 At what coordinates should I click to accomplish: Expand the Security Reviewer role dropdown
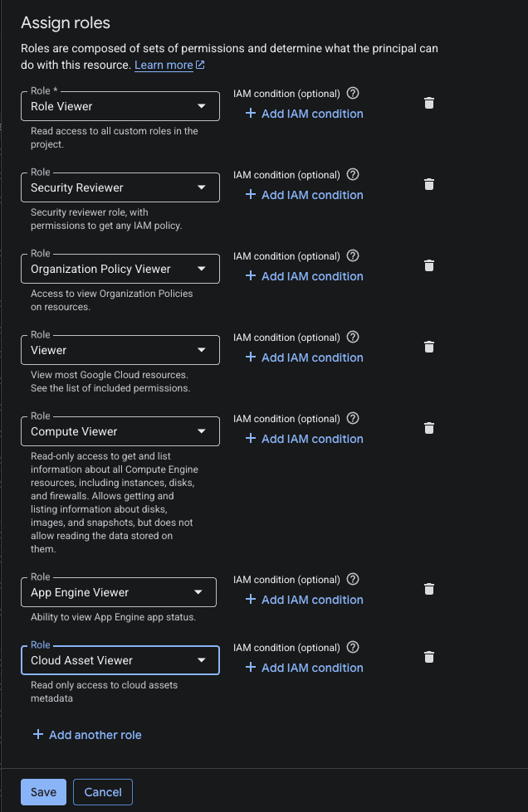[120, 187]
